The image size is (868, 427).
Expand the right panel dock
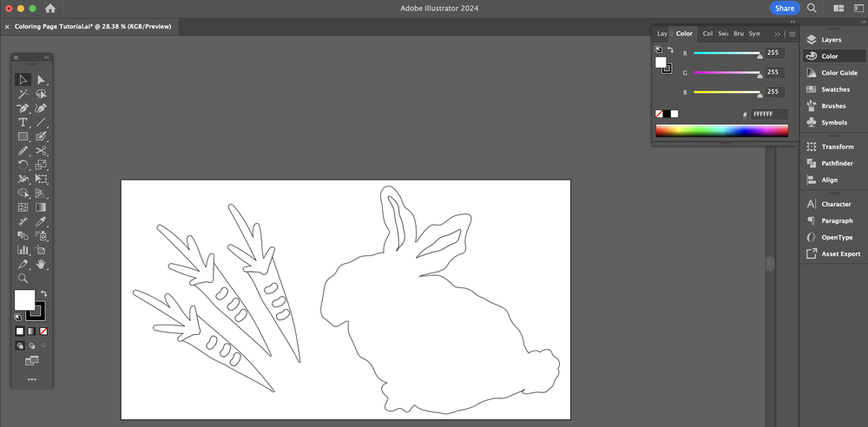(864, 22)
